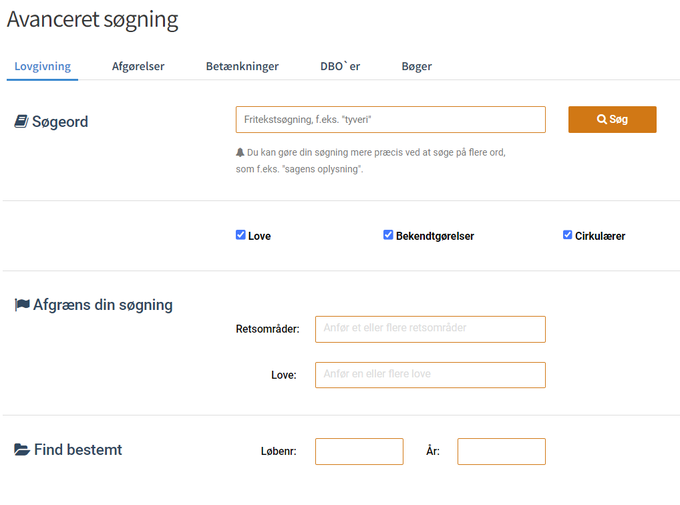This screenshot has width=680, height=505.
Task: Uncheck the Love checkbox
Action: point(241,235)
